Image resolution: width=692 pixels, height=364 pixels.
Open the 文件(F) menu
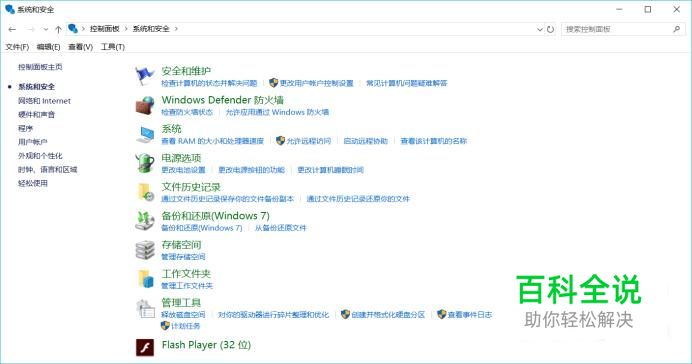pyautogui.click(x=17, y=47)
